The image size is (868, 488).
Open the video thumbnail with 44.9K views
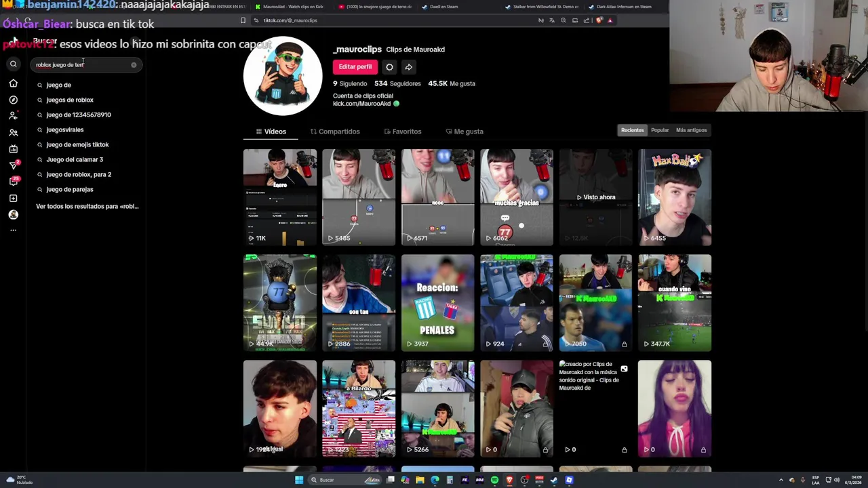point(279,303)
